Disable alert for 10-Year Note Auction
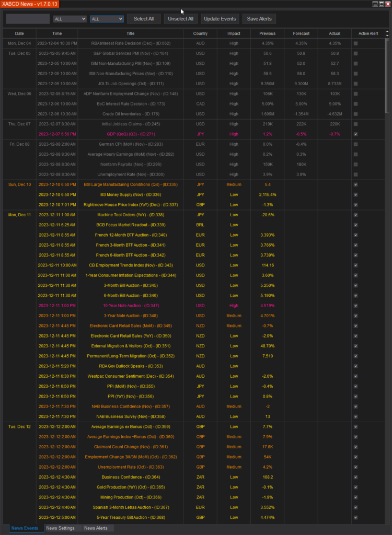 355,306
